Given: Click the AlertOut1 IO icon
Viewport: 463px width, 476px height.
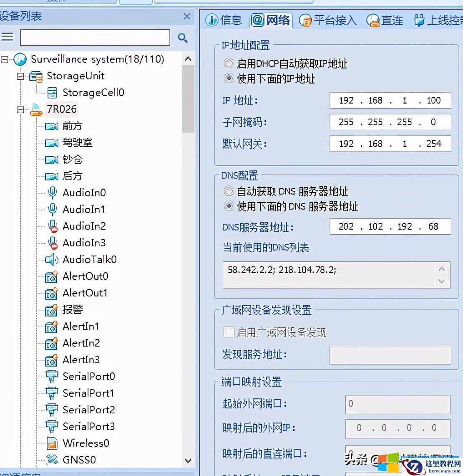Looking at the screenshot, I should [51, 293].
